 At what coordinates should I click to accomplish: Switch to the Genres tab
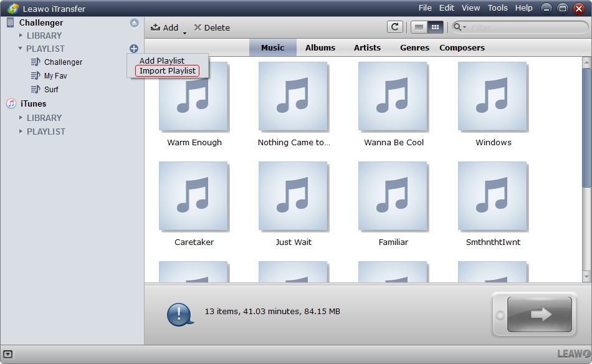(414, 47)
